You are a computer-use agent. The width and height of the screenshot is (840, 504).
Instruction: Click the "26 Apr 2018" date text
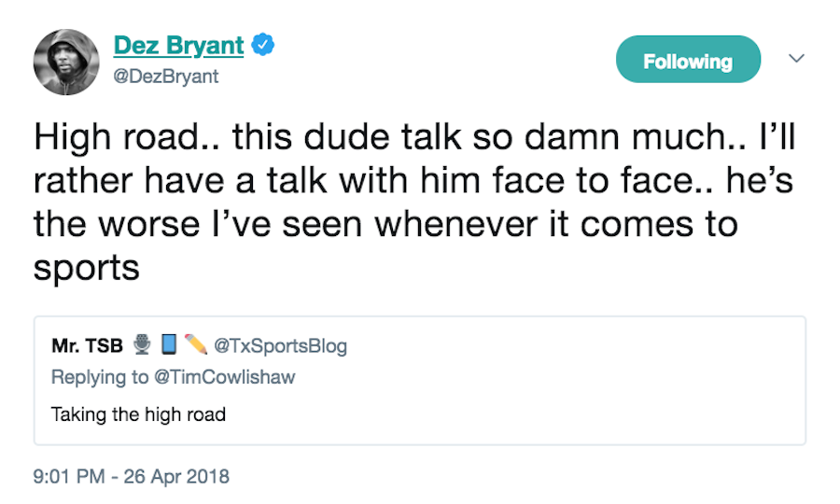tap(178, 476)
